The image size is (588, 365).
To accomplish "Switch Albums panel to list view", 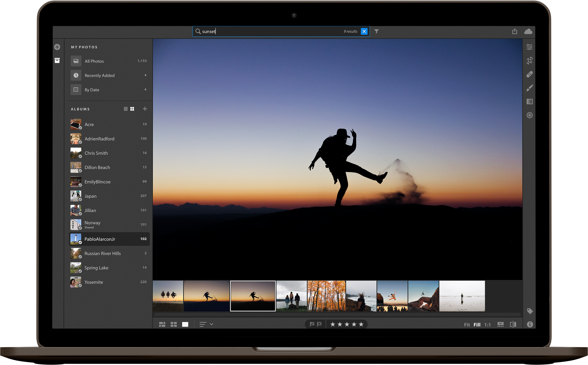I will (125, 109).
